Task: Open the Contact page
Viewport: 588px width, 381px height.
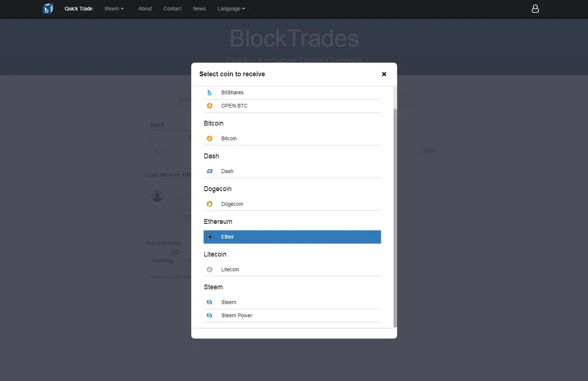Action: pos(172,9)
